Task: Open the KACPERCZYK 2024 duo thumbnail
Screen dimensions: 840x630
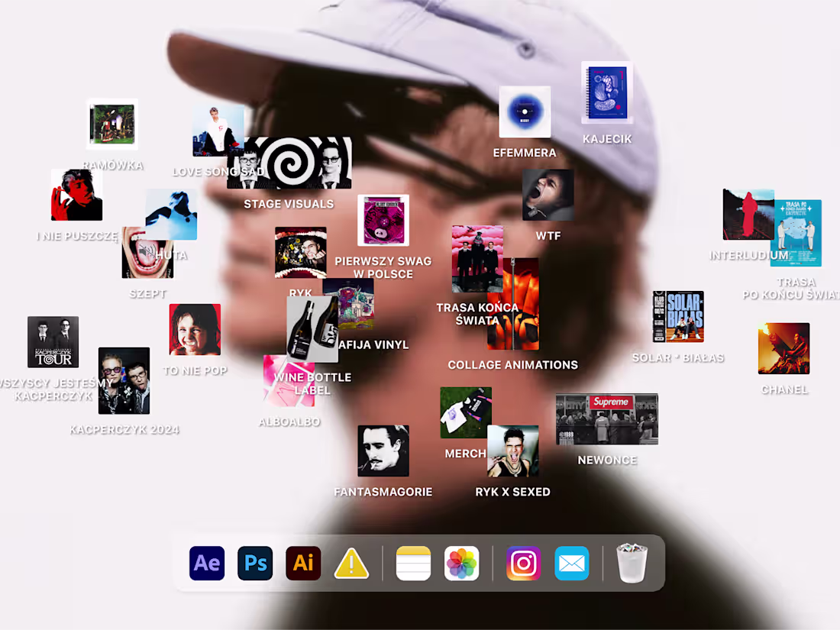Action: [x=124, y=380]
